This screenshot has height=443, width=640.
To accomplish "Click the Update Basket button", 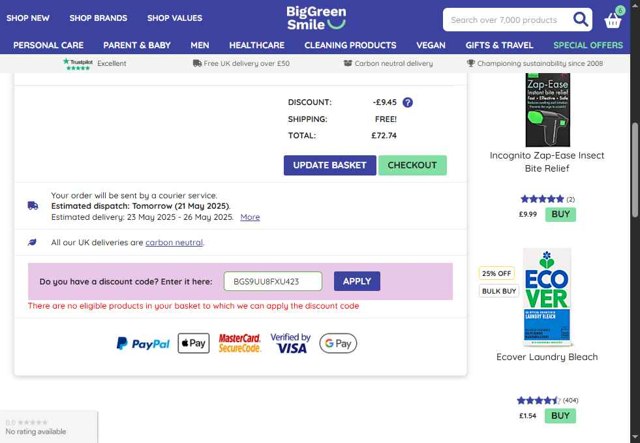I will point(330,165).
